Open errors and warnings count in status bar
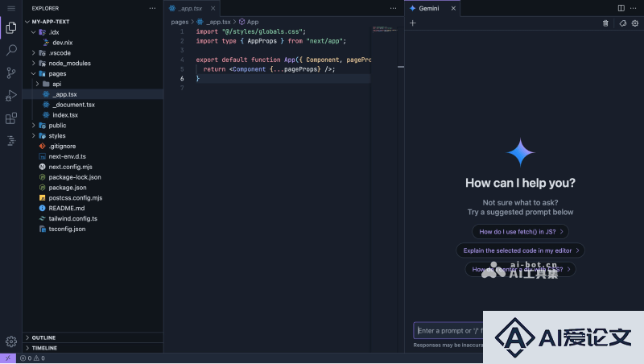 pyautogui.click(x=32, y=358)
